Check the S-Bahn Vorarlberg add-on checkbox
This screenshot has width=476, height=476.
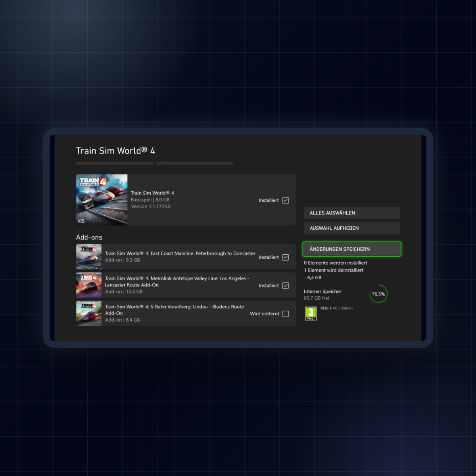pos(286,314)
